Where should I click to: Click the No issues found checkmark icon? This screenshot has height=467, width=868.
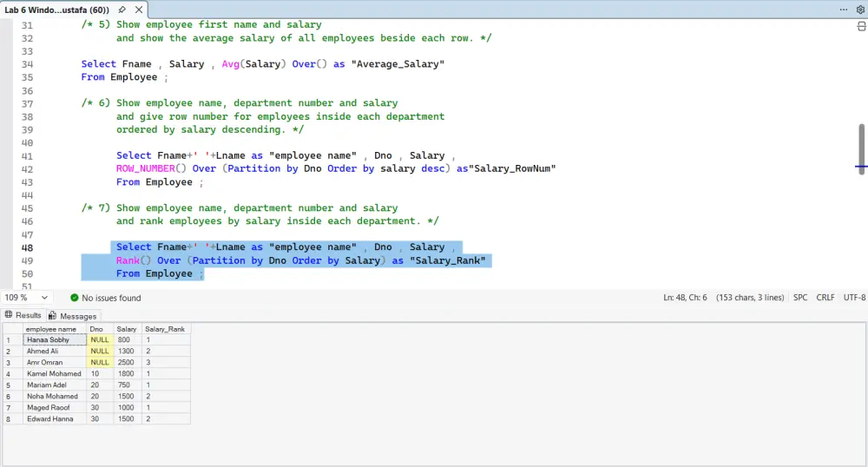74,298
